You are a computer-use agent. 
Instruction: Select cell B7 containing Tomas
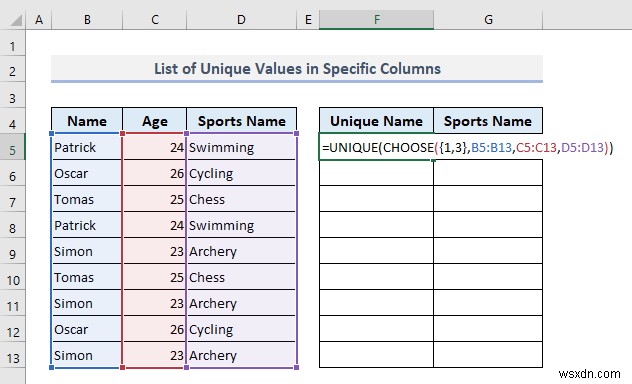pyautogui.click(x=87, y=199)
